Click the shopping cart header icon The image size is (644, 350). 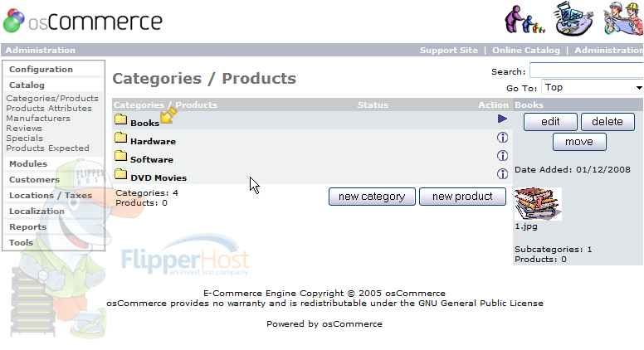pyautogui.click(x=573, y=19)
